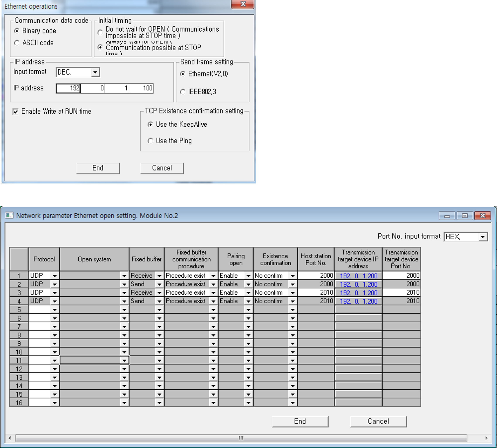Viewport: 497px width, 448px height.
Task: Expand Existence confirmation dropdown in row 3
Action: click(293, 293)
